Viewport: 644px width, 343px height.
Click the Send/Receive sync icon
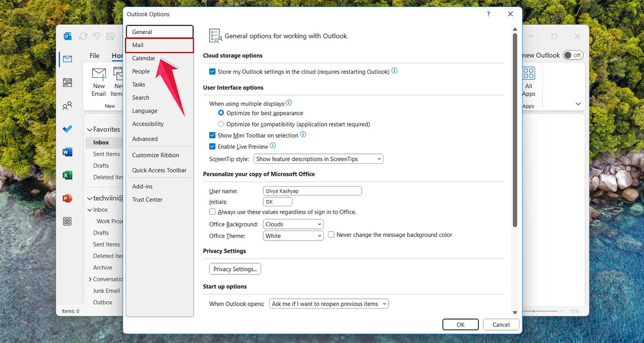click(x=83, y=36)
